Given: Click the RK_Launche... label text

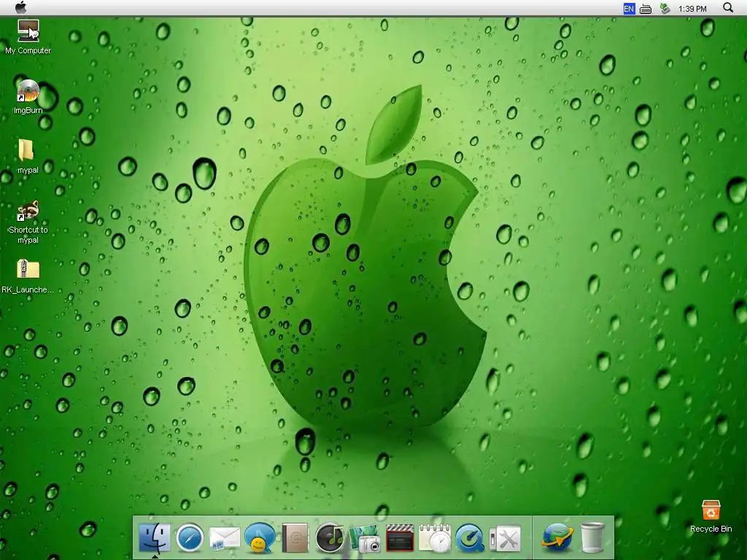Looking at the screenshot, I should coord(28,289).
